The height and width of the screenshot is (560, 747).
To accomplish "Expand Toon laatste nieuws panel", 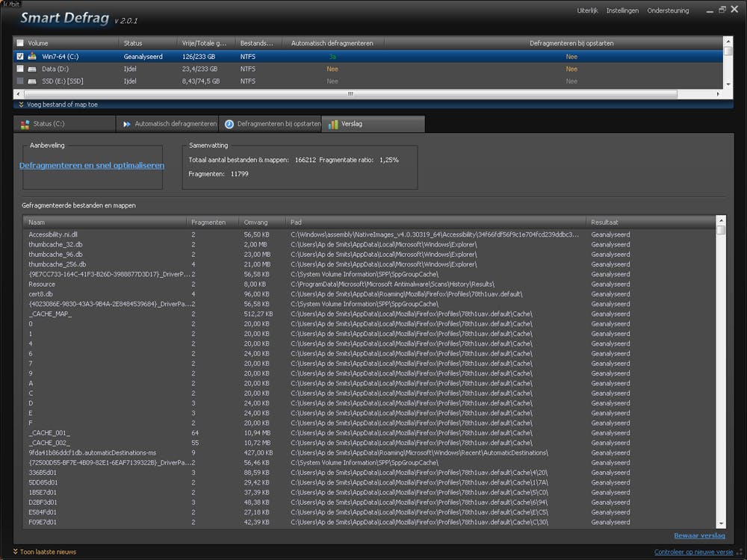I will [44, 552].
